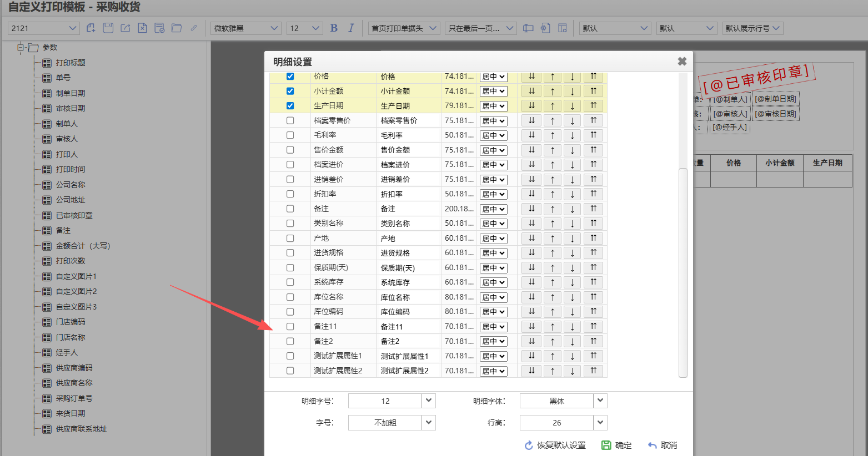
Task: Click the 确定 confirm button
Action: click(x=616, y=445)
